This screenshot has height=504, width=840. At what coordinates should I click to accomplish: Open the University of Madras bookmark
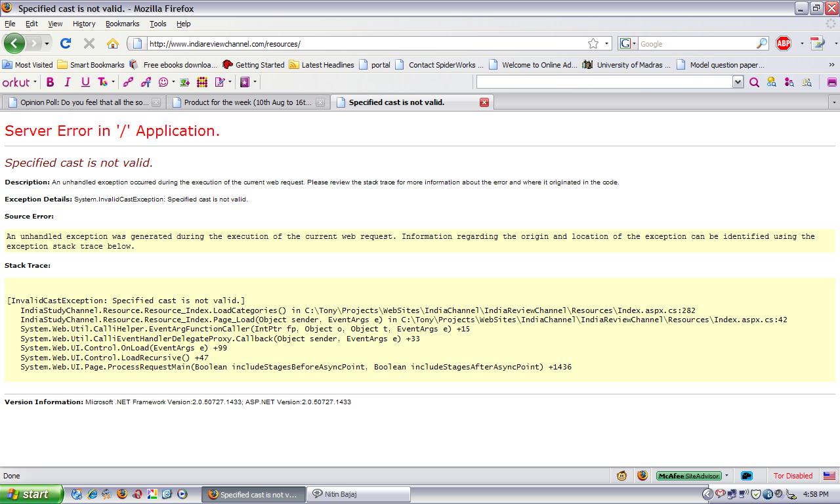point(627,65)
